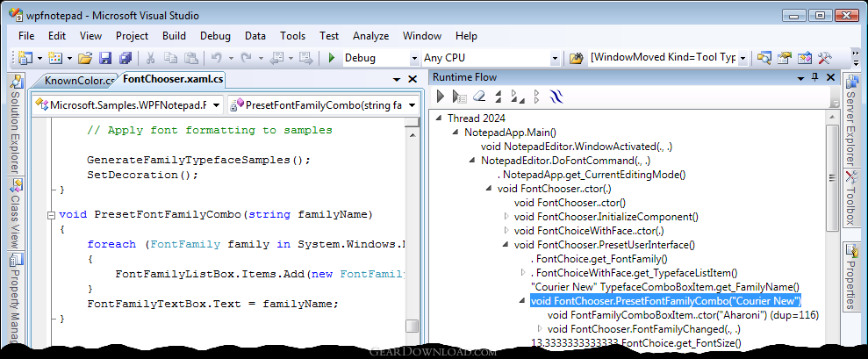868x359 pixels.
Task: Click the Properties Window toolbar icon
Action: pyautogui.click(x=785, y=58)
